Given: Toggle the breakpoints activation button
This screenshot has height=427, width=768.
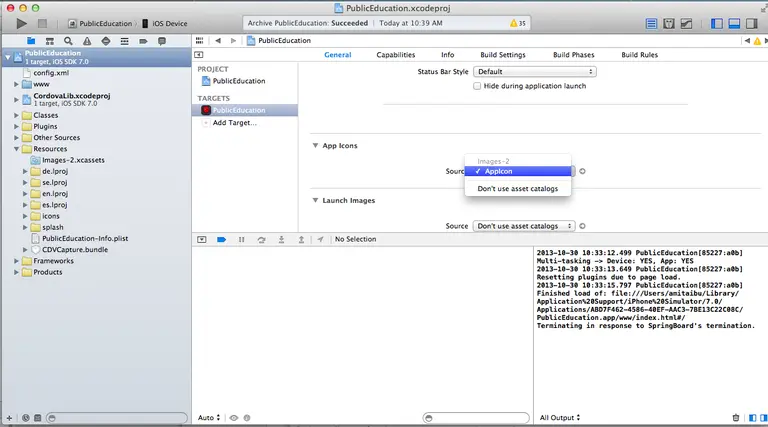Looking at the screenshot, I should click(x=221, y=239).
